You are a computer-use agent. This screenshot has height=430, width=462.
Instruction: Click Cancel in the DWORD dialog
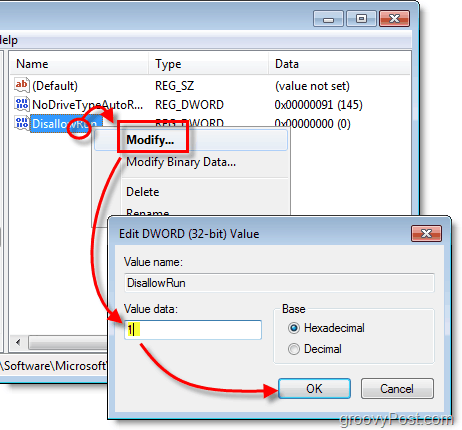tap(397, 389)
